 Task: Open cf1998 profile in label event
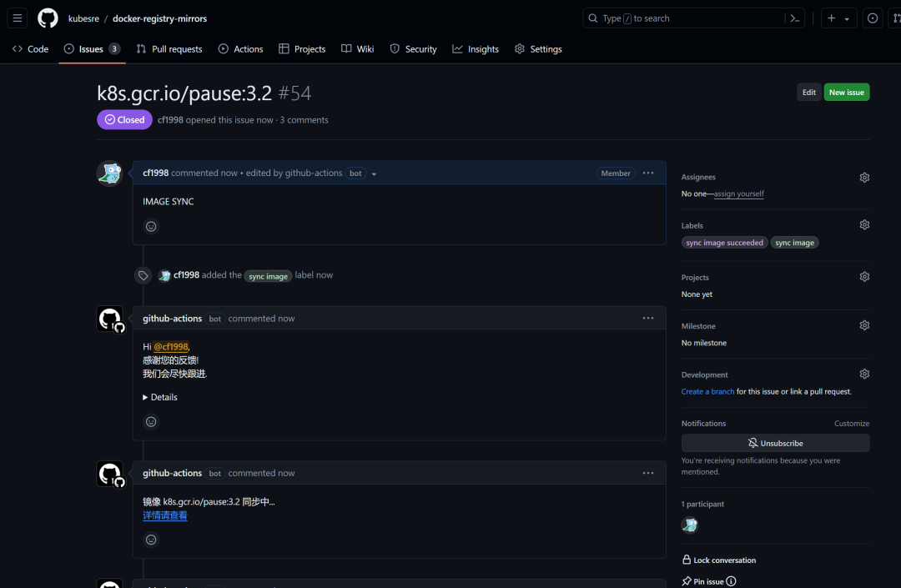tap(186, 275)
